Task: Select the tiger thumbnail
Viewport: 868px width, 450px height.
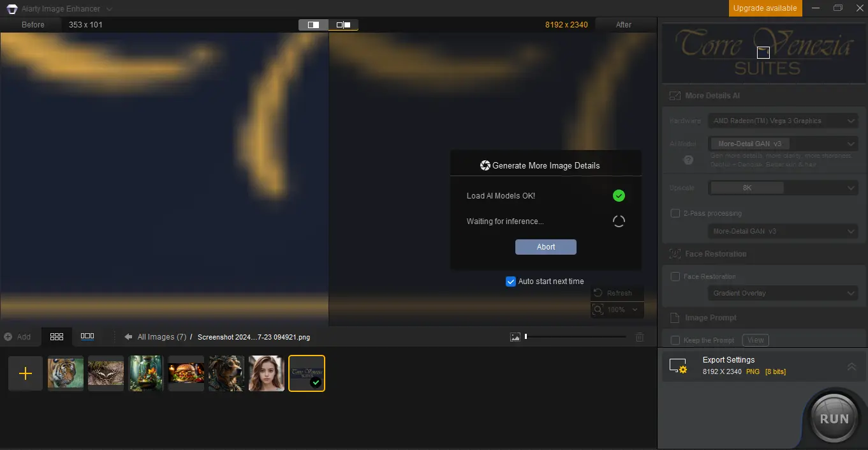Action: [x=66, y=373]
